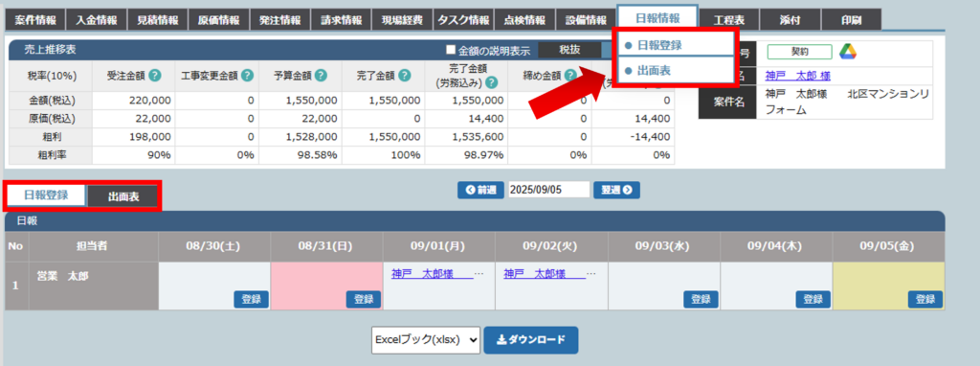Click the ellipsis icon in 09/02(火) cell

[x=591, y=274]
